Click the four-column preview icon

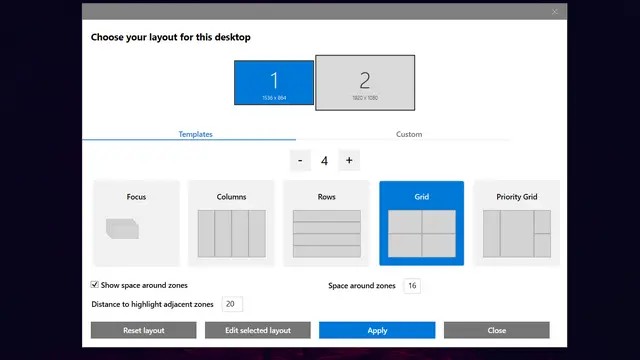tap(231, 233)
